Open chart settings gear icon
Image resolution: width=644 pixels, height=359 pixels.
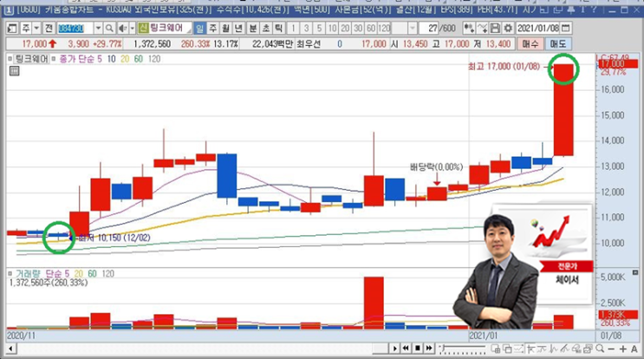pos(508,29)
